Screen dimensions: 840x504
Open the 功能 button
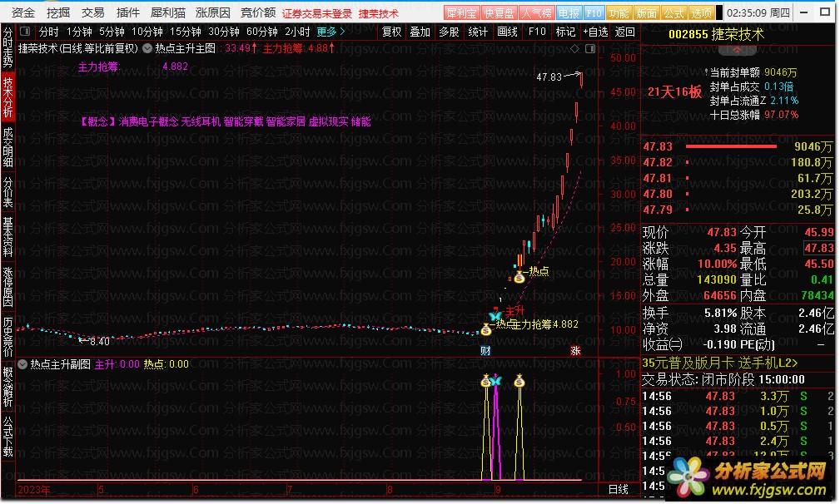coord(619,12)
